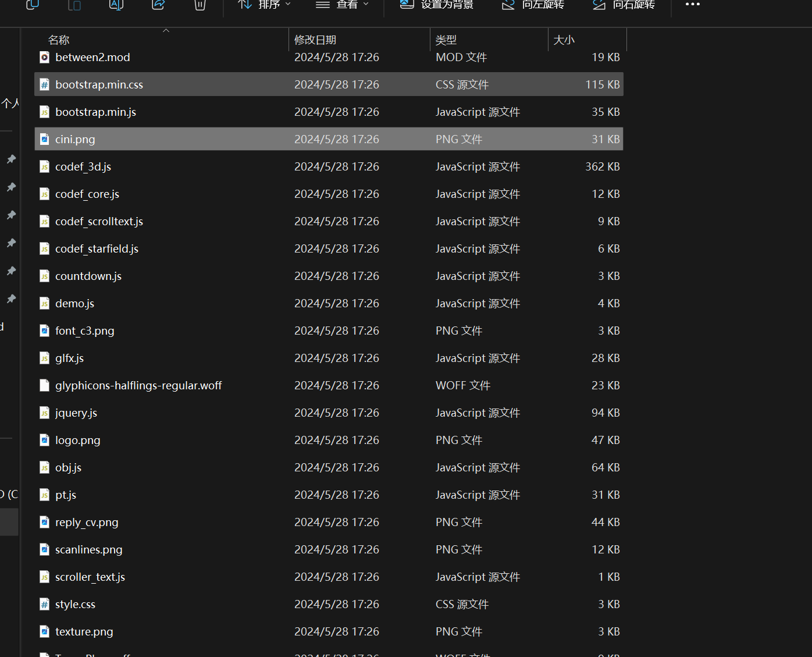Select file name codef_core.js
The height and width of the screenshot is (657, 812).
(x=87, y=194)
